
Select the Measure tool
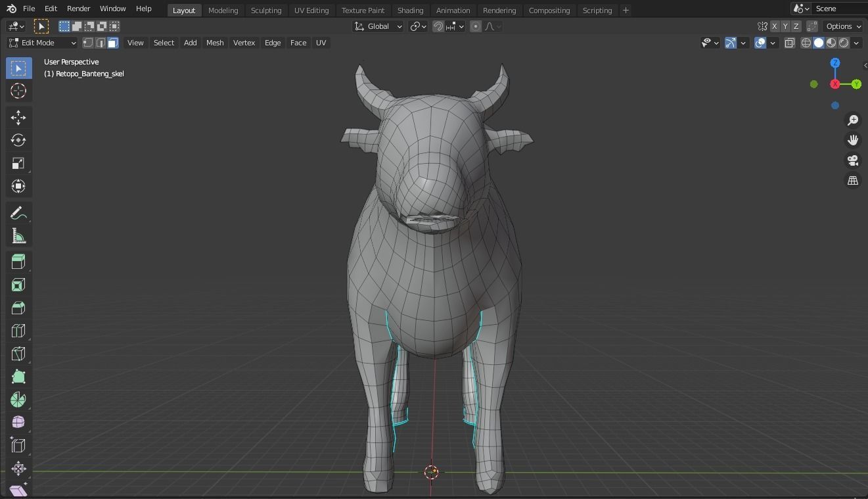click(x=18, y=236)
